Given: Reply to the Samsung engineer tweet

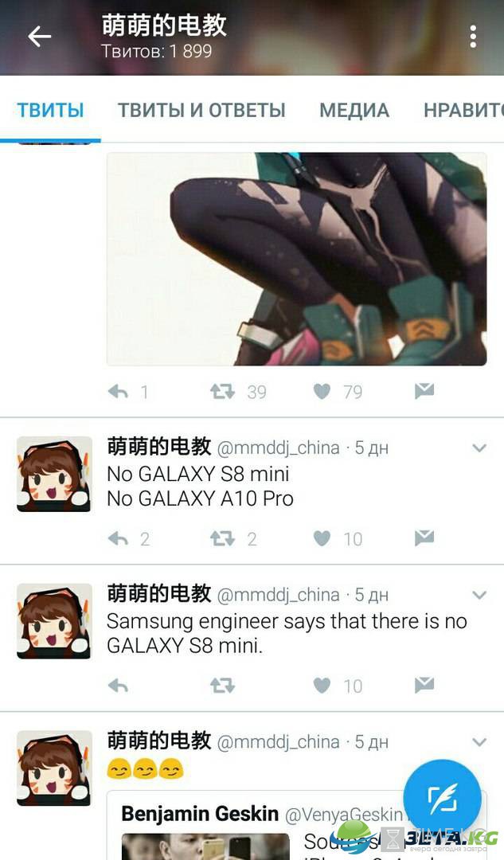Looking at the screenshot, I should tap(118, 685).
